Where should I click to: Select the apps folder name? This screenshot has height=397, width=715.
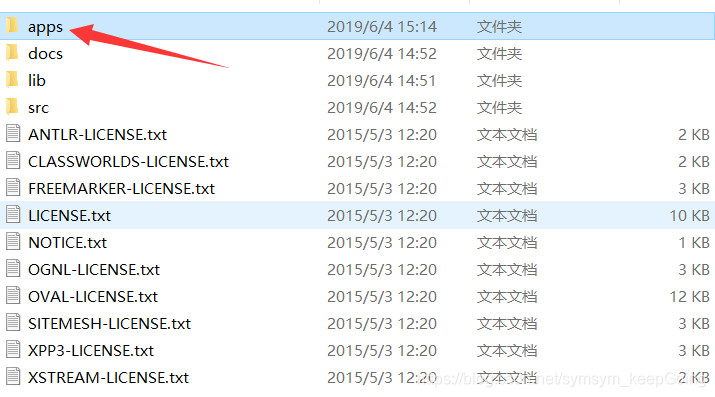click(45, 27)
